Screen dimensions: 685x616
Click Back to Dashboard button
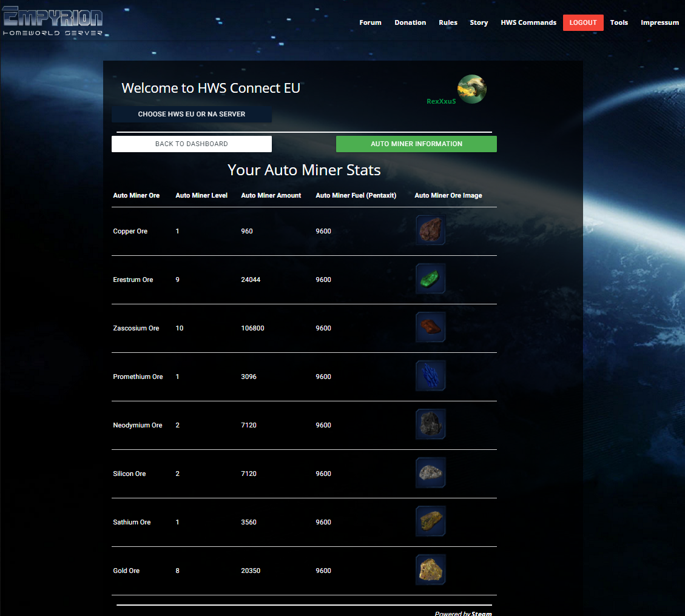191,144
